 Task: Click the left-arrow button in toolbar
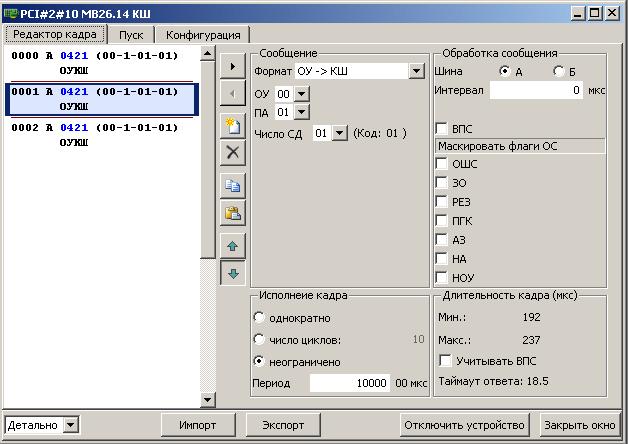tap(233, 93)
